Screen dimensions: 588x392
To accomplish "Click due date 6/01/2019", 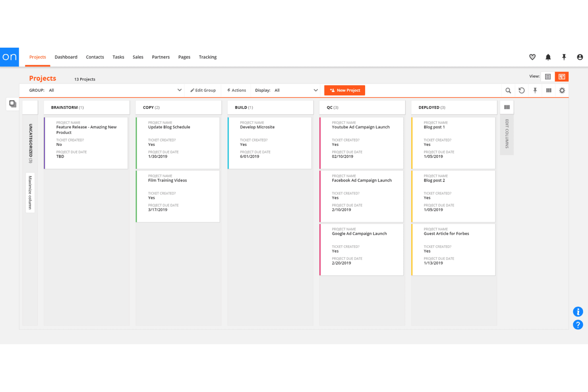I will tap(250, 156).
